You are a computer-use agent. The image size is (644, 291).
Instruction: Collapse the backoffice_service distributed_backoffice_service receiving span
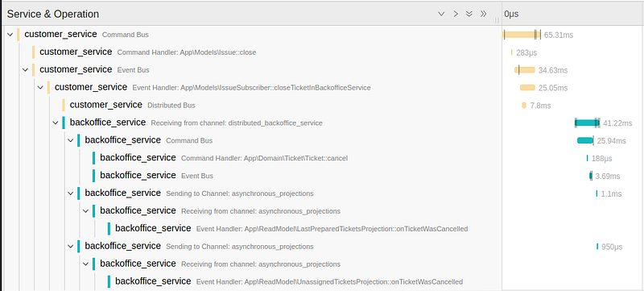(56, 123)
